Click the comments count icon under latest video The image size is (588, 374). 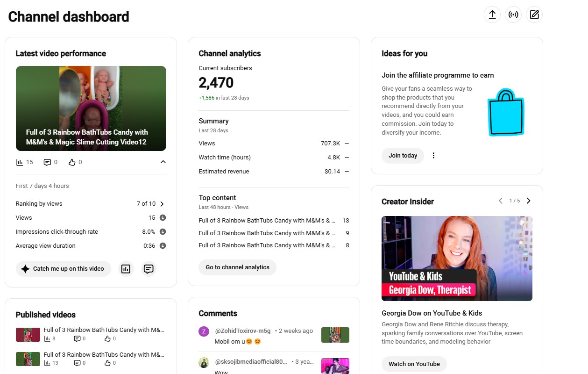(x=47, y=162)
